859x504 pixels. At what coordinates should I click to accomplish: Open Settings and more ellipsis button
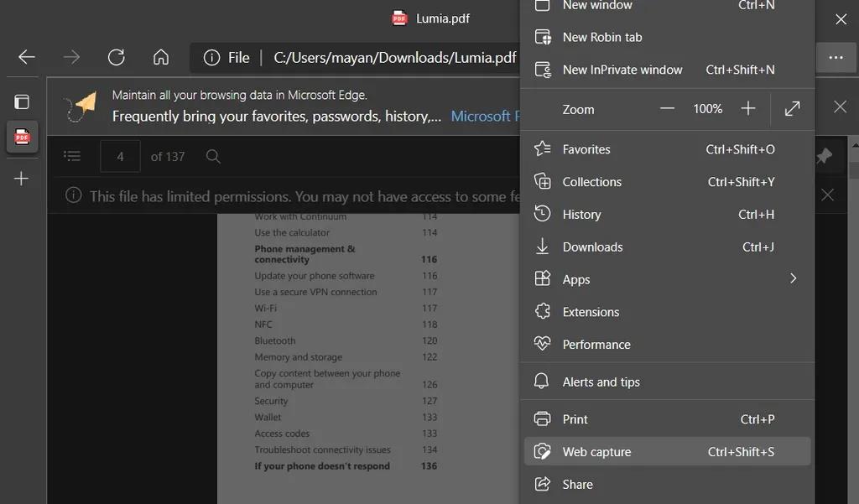pos(836,58)
